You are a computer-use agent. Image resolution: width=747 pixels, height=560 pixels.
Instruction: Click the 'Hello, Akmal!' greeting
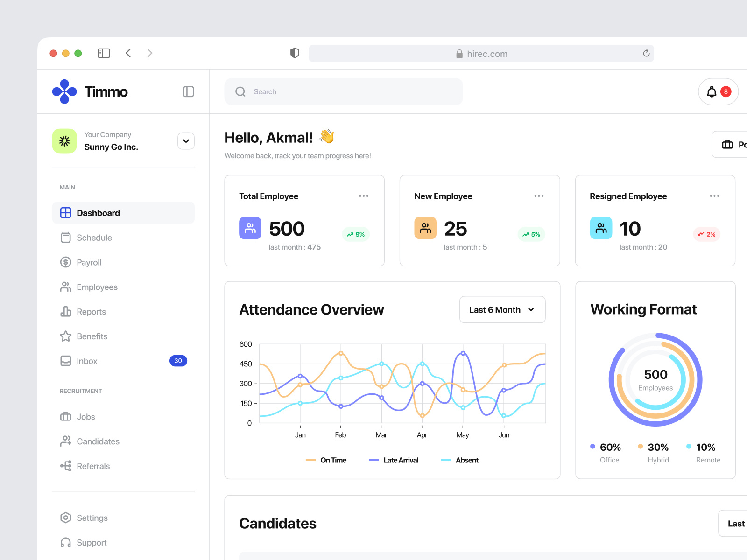(x=268, y=138)
